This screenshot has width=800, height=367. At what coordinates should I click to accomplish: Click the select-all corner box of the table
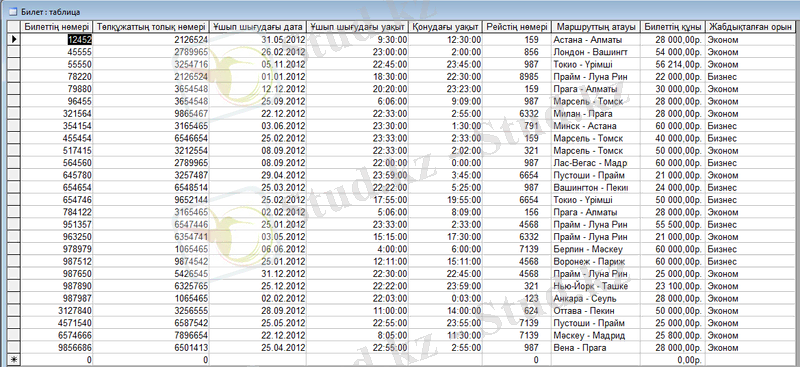(x=14, y=27)
